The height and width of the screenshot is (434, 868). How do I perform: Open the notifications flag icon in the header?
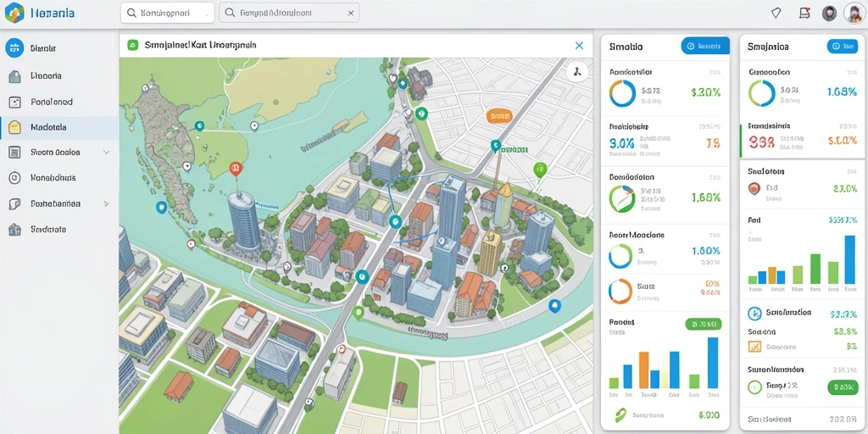805,14
